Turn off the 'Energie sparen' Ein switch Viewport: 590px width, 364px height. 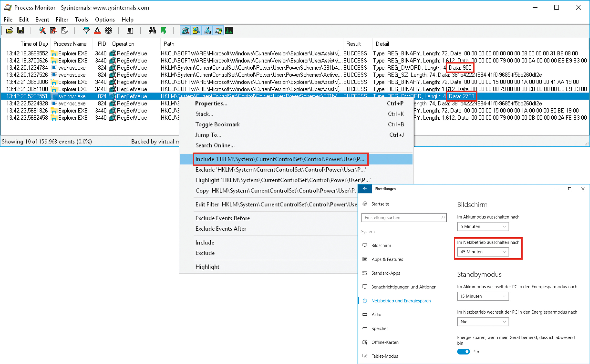click(463, 352)
